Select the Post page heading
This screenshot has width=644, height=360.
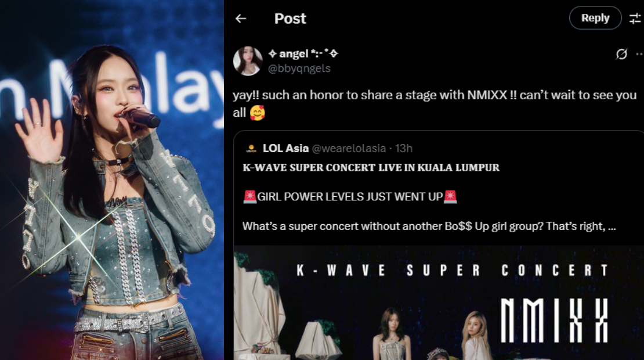click(x=290, y=19)
